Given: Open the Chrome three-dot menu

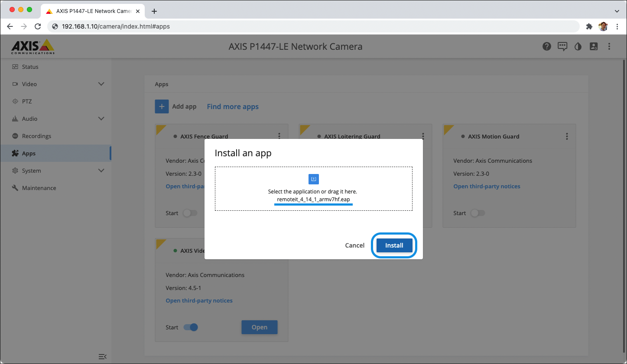Looking at the screenshot, I should (617, 26).
